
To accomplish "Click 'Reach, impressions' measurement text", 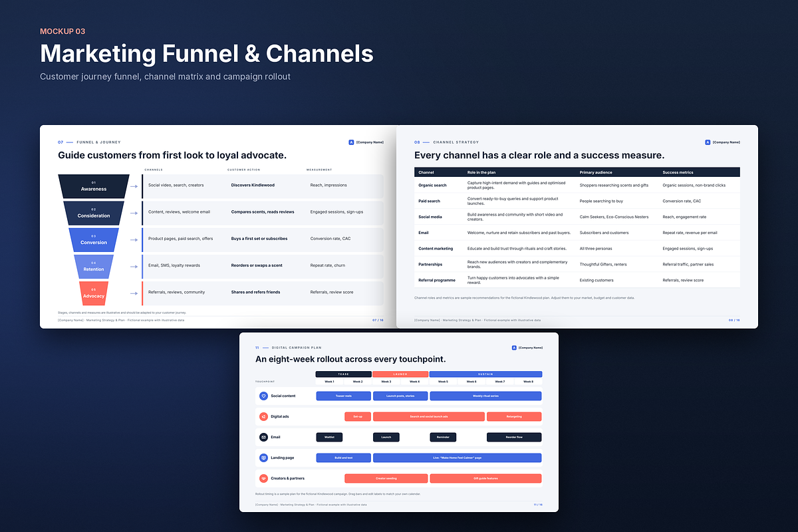I will 329,185.
